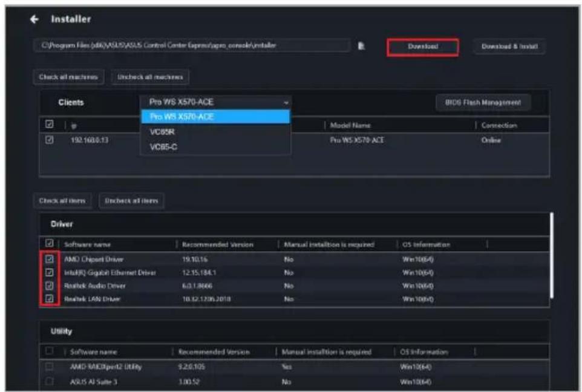This screenshot has height=392, width=582.
Task: Click the OS Information header in the Driver table
Action: (x=426, y=244)
